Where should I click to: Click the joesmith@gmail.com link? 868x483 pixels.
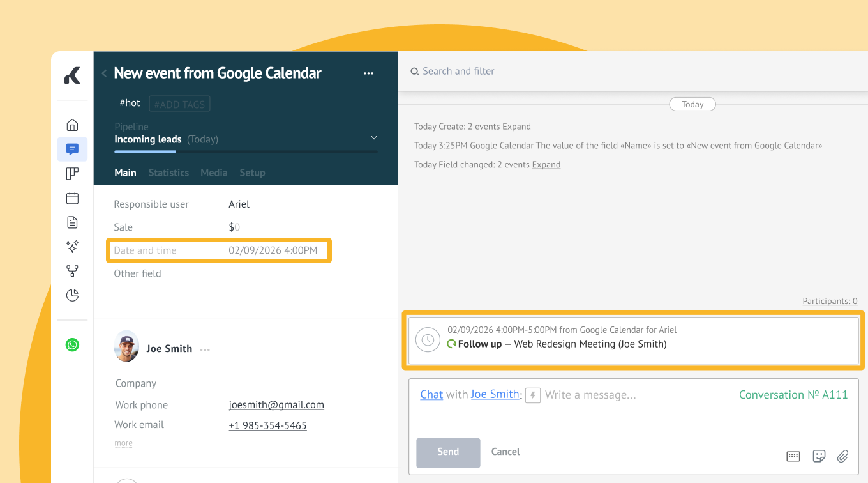pos(276,405)
